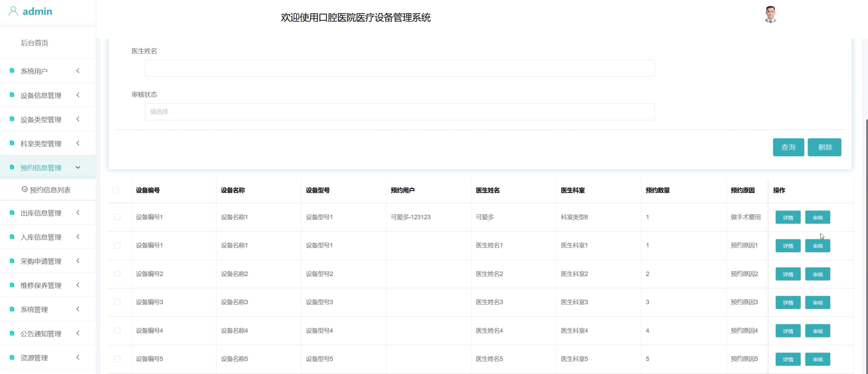Expand the 系统用户 menu chevron
This screenshot has height=374, width=868.
pyautogui.click(x=78, y=71)
